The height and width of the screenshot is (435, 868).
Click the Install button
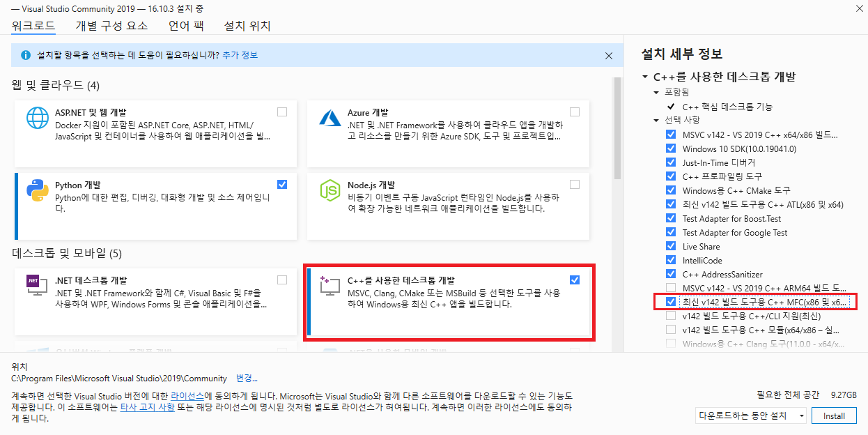point(834,416)
